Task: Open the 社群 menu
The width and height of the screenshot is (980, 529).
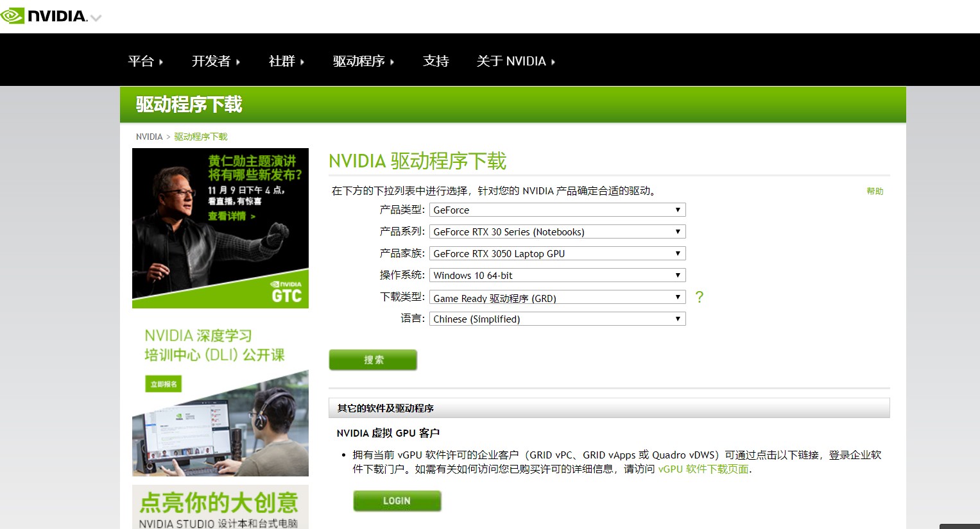Action: click(287, 61)
